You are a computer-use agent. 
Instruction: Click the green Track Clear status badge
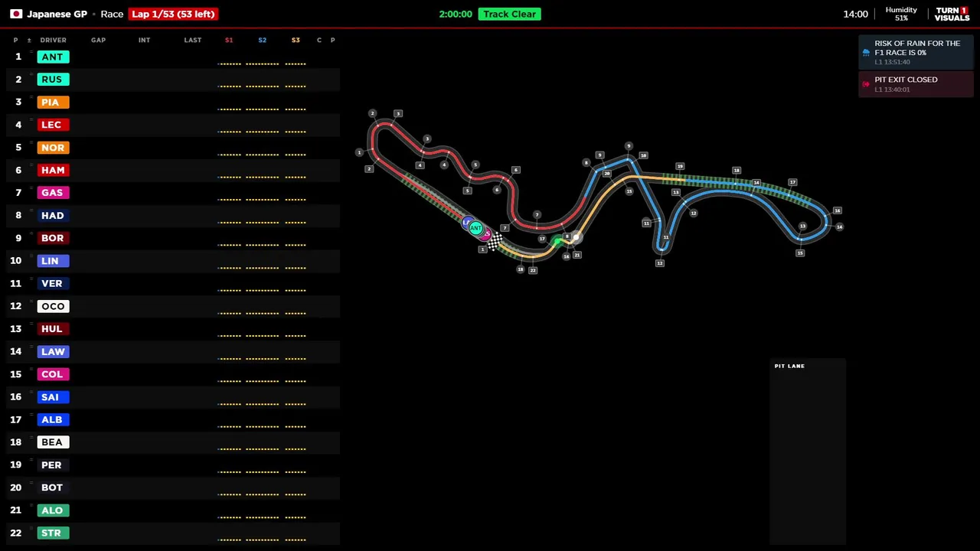click(510, 14)
